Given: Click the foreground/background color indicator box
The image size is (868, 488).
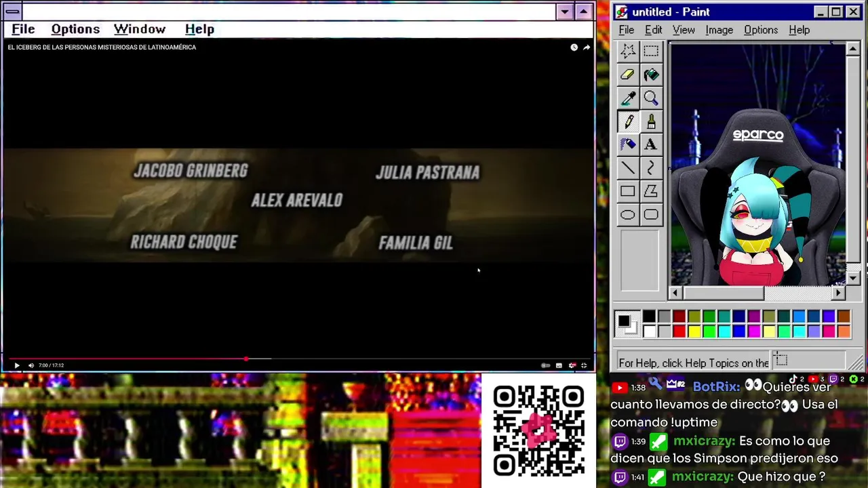Looking at the screenshot, I should click(627, 324).
